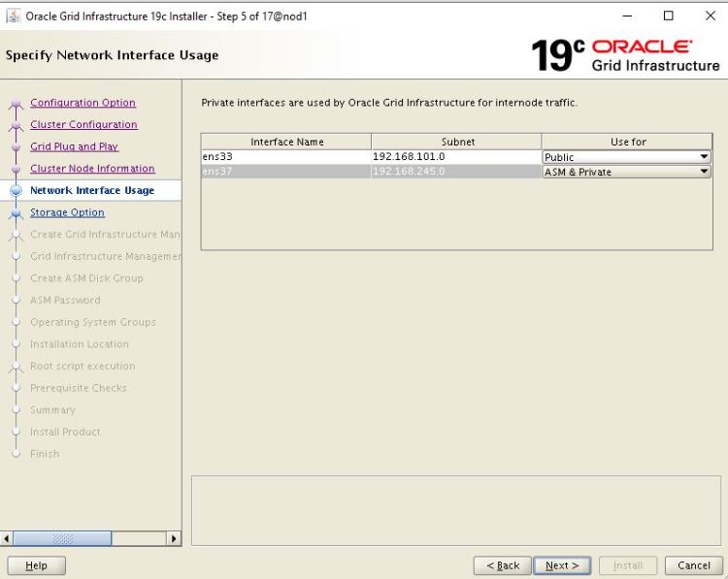Viewport: 728px width, 579px height.
Task: Click step bullet icon beside Storage Option
Action: click(16, 213)
